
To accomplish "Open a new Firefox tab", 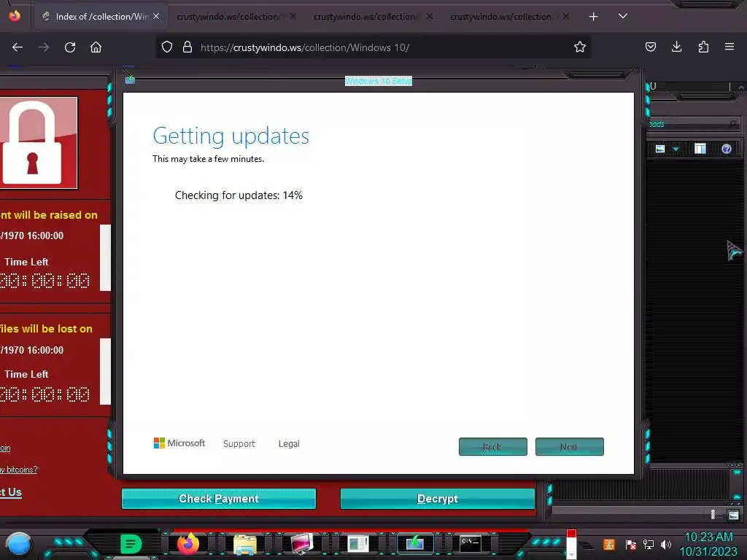I will [x=593, y=17].
